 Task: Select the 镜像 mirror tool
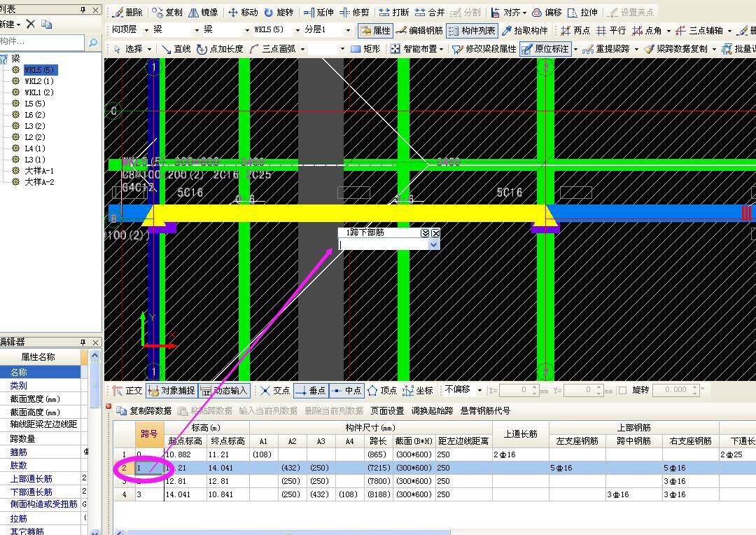(x=203, y=12)
